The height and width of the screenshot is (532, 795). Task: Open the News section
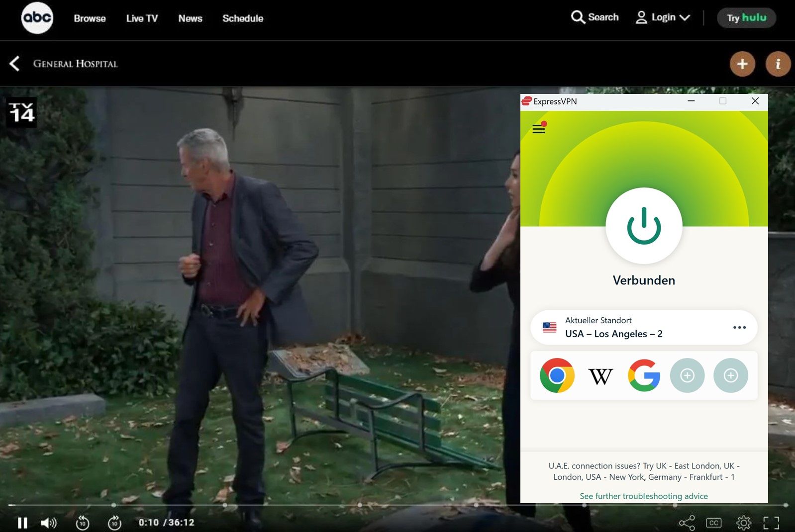click(x=190, y=18)
